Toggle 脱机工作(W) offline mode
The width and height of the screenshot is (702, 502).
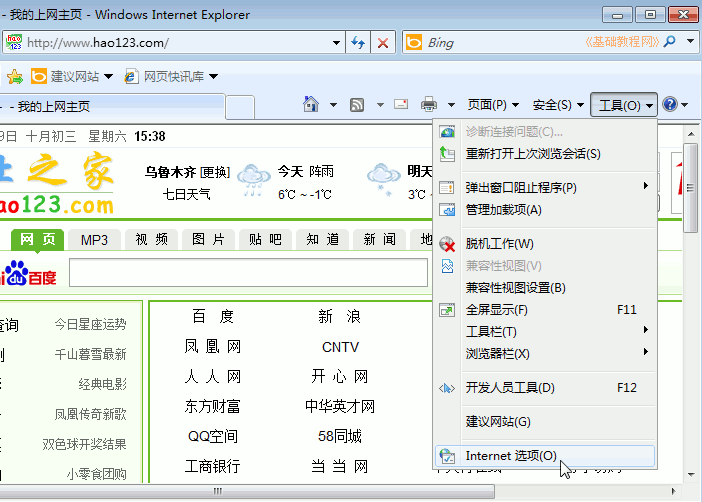coord(545,244)
